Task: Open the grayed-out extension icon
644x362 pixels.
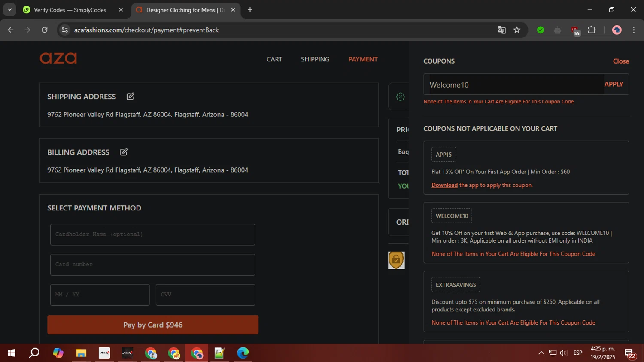Action: (558, 30)
